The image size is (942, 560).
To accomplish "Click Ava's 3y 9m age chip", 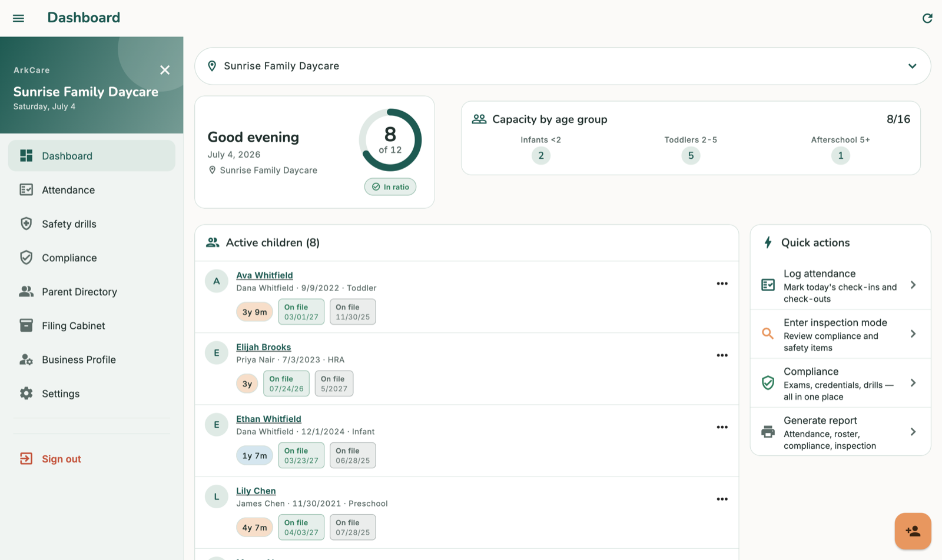I will click(x=254, y=312).
